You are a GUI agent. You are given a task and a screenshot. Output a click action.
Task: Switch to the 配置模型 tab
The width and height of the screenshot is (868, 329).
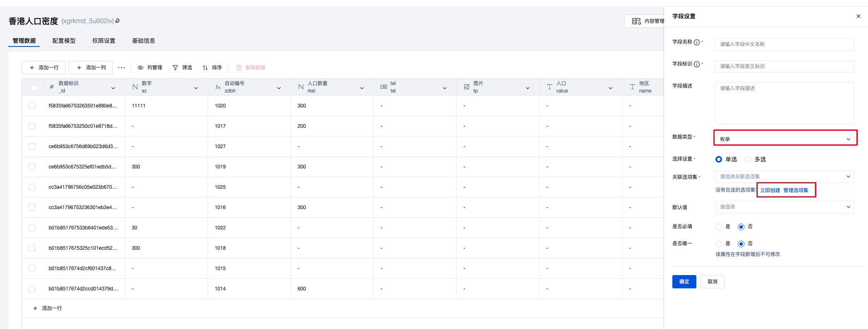64,41
